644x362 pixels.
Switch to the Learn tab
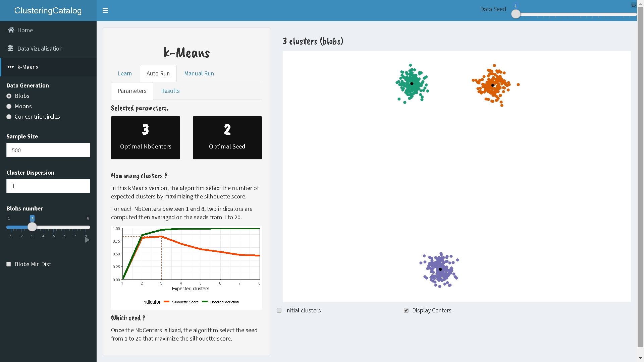coord(125,73)
